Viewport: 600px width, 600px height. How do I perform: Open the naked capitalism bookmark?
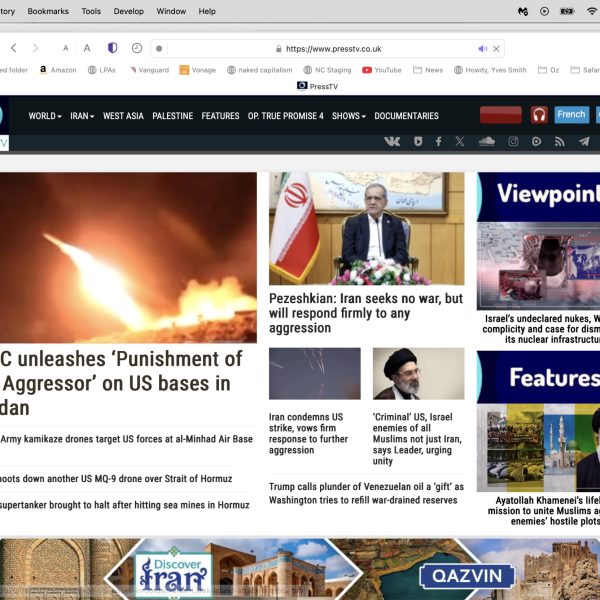[260, 70]
